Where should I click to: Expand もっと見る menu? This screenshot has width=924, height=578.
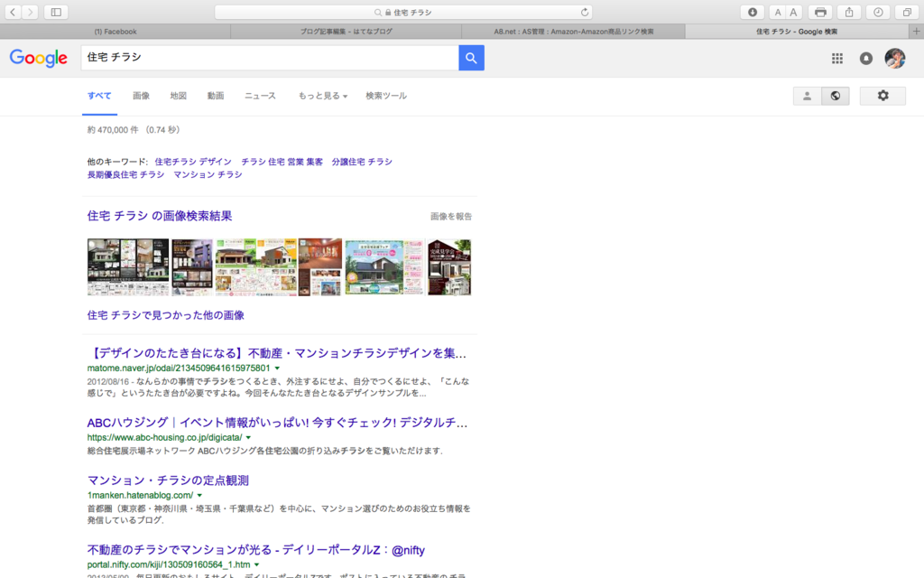(323, 96)
